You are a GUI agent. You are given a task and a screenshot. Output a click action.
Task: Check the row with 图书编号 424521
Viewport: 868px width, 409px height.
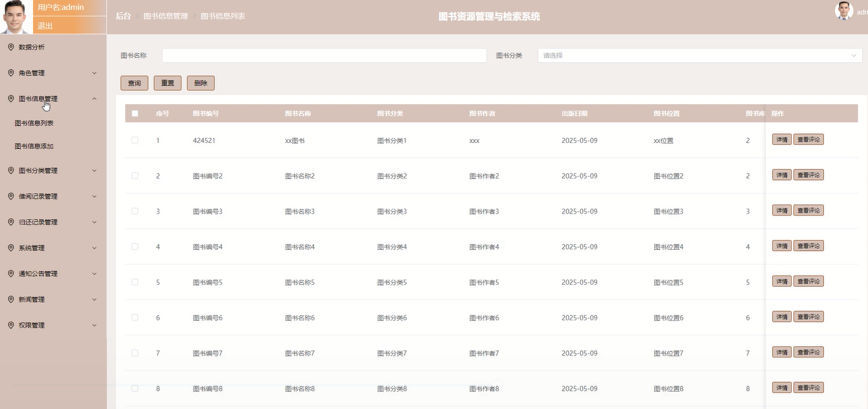point(135,140)
